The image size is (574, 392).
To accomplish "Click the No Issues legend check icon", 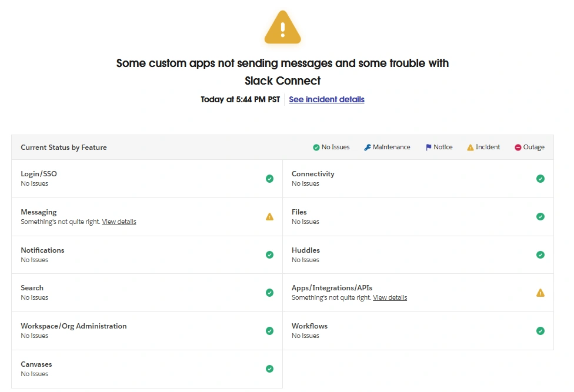I will [x=316, y=148].
